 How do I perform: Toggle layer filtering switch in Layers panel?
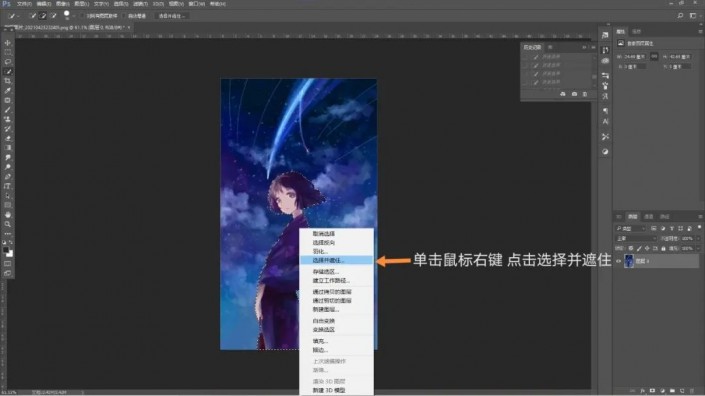coord(699,227)
